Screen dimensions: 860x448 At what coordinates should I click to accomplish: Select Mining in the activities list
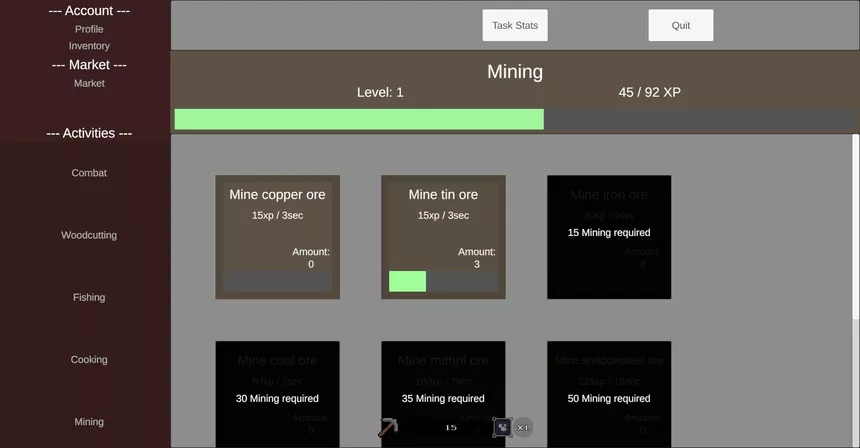[x=89, y=422]
